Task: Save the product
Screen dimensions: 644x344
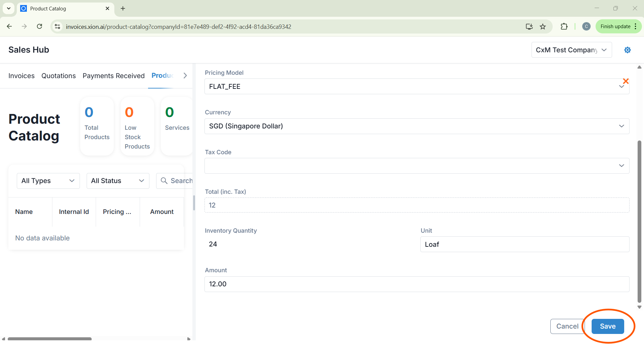Action: click(x=607, y=326)
